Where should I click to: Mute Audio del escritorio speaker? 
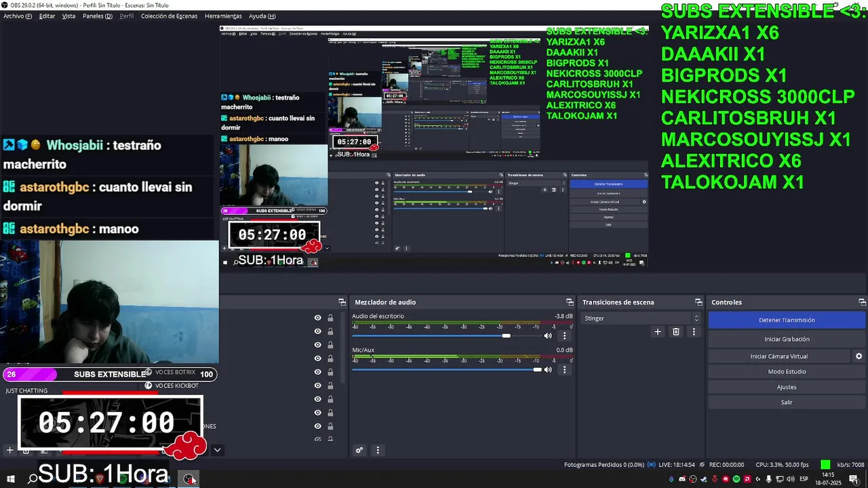coord(548,335)
